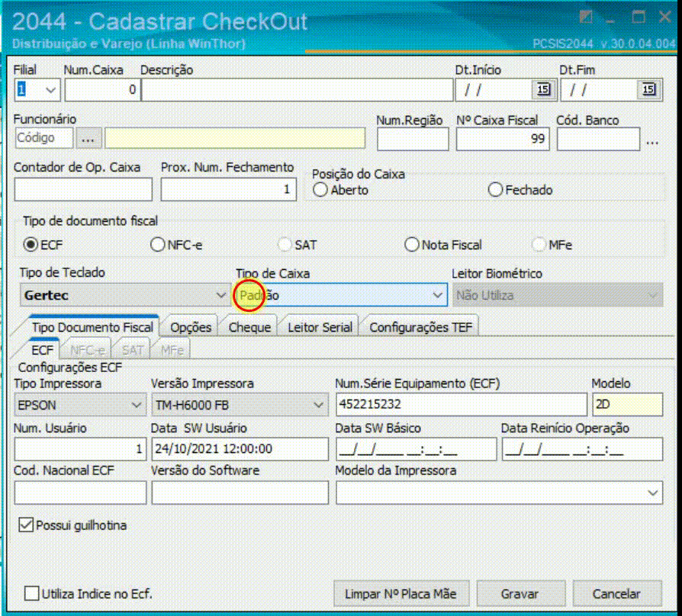Screen dimensions: 682x616
Task: Open the Cód. Banco lookup ellipsis
Action: [x=652, y=142]
